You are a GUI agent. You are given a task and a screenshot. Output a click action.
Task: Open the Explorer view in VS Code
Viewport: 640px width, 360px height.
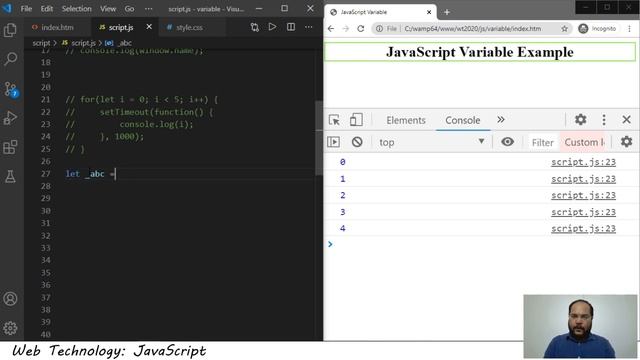10,30
